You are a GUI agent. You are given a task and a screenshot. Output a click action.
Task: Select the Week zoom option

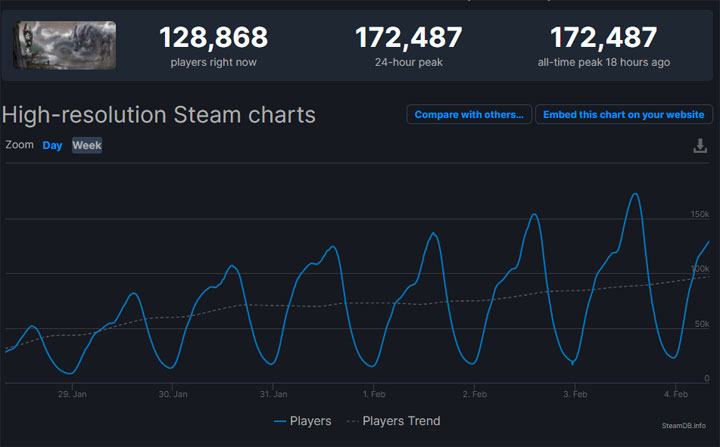(x=87, y=145)
